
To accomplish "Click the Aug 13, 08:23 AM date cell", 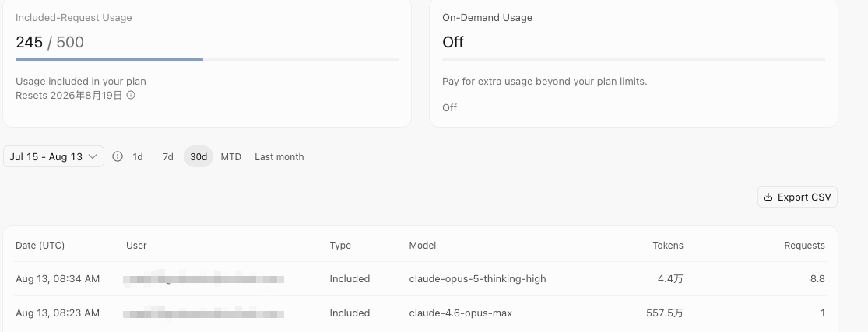I will (58, 313).
